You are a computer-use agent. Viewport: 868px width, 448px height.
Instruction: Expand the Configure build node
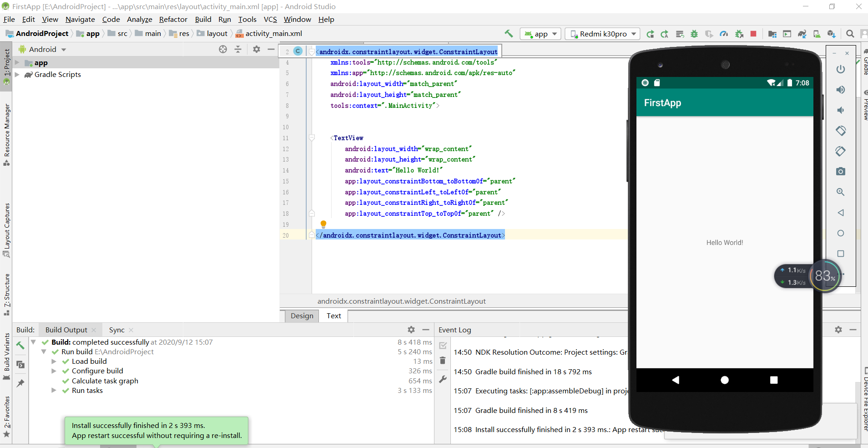[54, 371]
